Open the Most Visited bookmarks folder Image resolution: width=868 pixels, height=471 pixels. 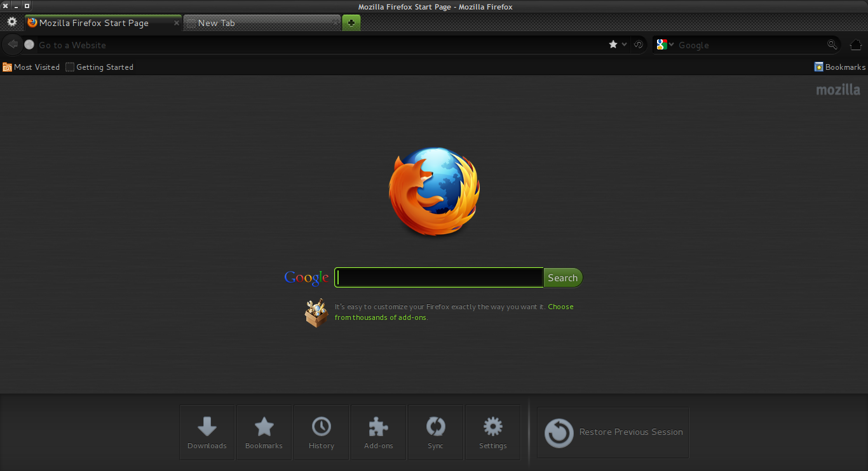(31, 67)
